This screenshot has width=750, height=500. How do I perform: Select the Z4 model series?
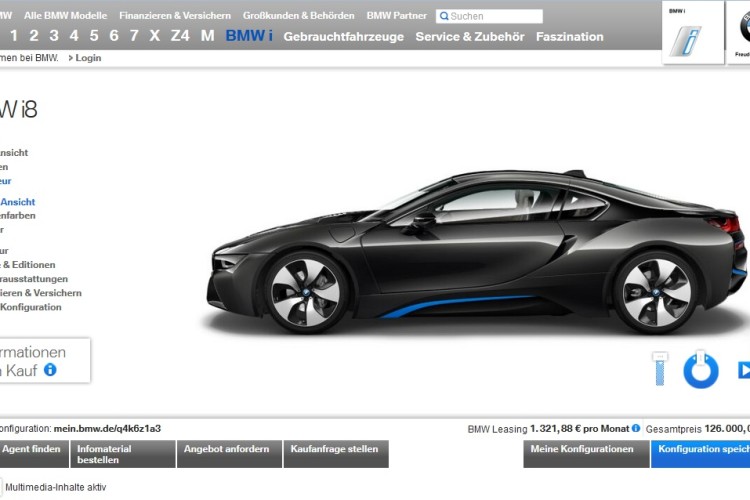(x=180, y=35)
